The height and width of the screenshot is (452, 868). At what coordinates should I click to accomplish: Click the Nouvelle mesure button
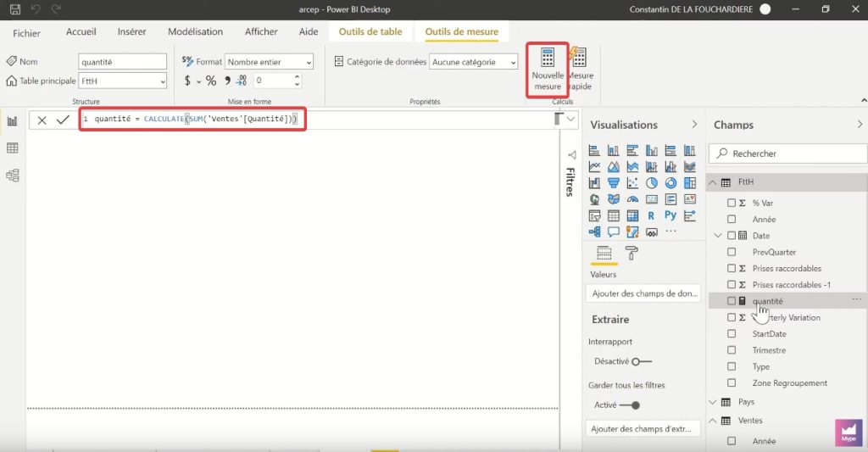click(x=548, y=70)
